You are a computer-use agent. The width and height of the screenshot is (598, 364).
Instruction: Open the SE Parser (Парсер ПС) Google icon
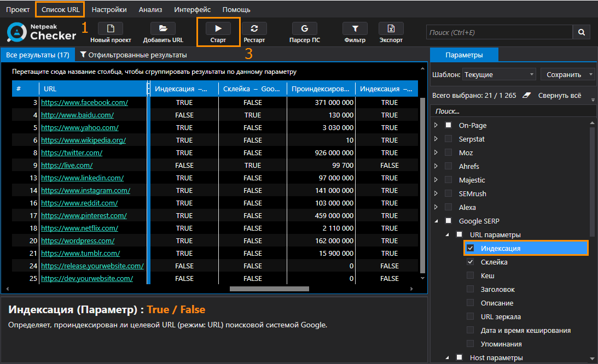[x=304, y=29]
